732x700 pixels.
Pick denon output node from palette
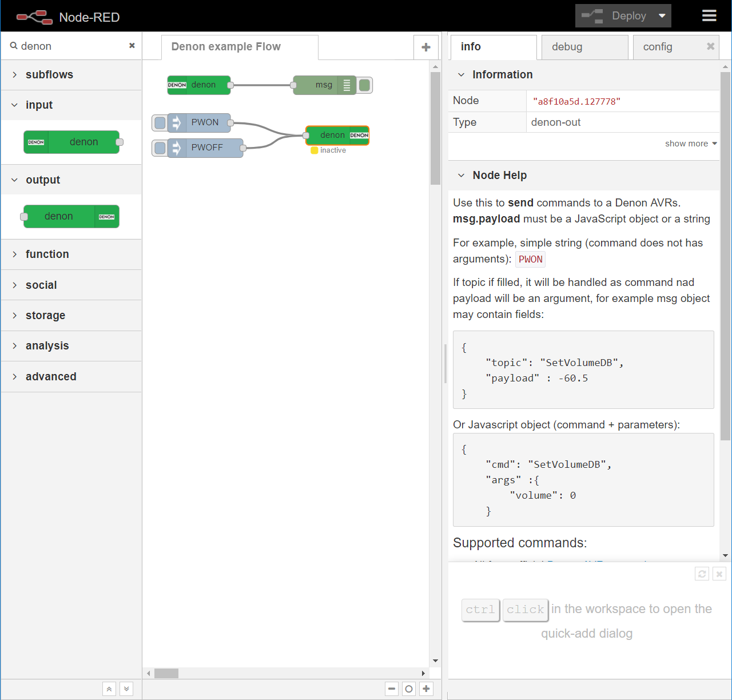tap(71, 216)
